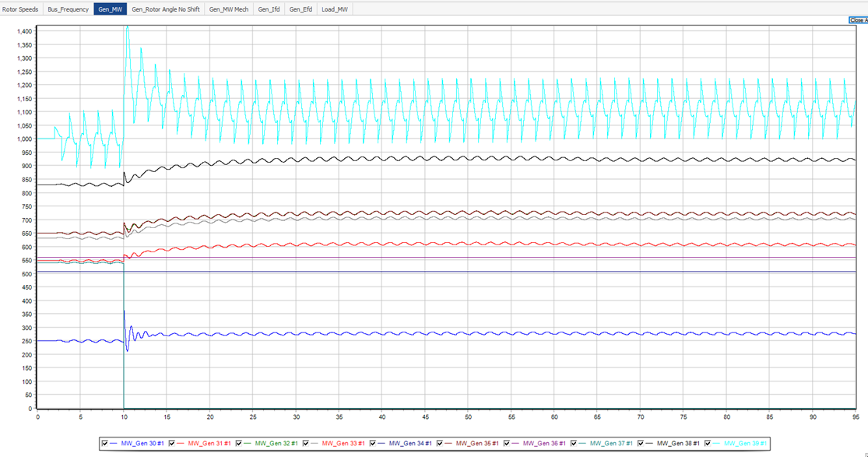
Task: Uncheck the MW_Gen 31 #1 series checkbox
Action: click(x=171, y=443)
